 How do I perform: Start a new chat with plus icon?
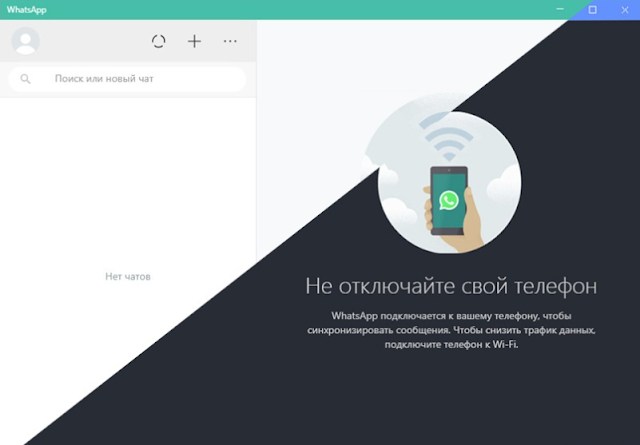[x=194, y=41]
